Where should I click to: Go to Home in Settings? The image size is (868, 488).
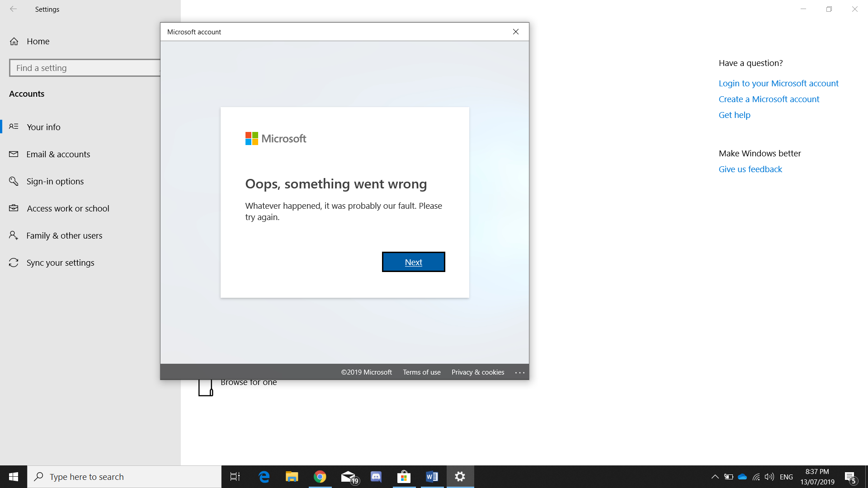click(38, 41)
